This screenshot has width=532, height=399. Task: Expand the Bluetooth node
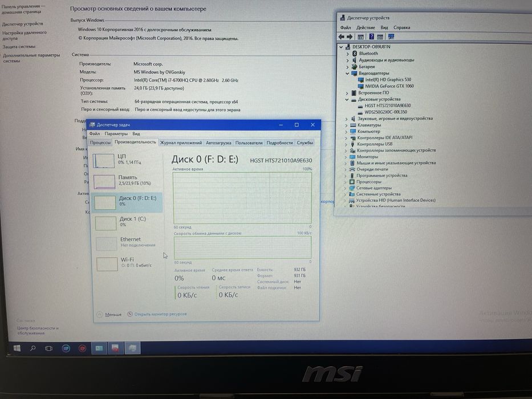[x=348, y=54]
